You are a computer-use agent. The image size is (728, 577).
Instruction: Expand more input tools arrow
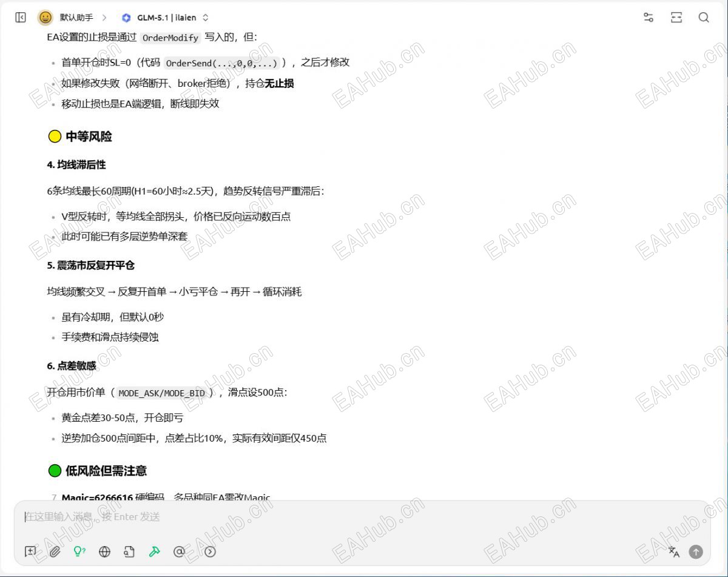click(x=210, y=552)
